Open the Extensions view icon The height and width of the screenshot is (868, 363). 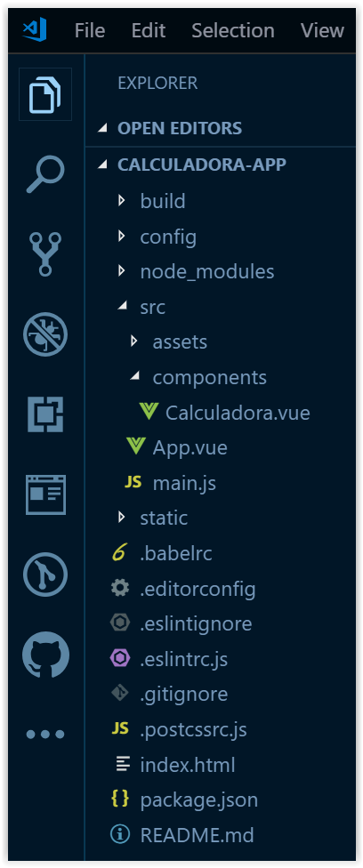44,414
